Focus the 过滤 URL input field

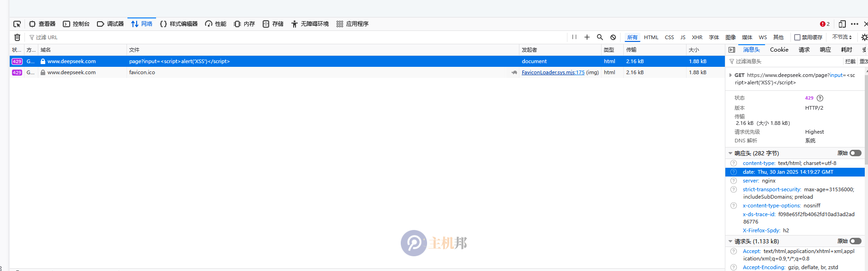[x=295, y=37]
